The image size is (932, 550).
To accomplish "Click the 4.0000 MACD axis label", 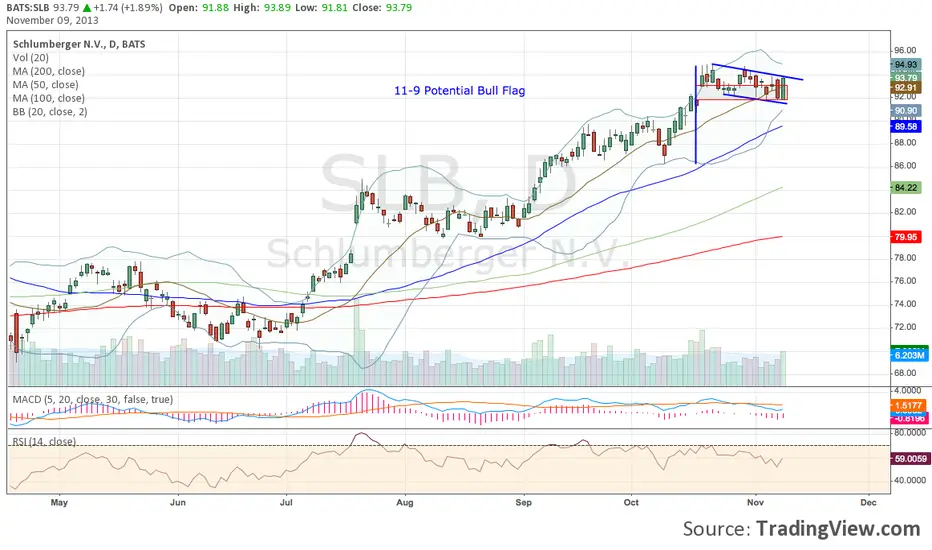I will pyautogui.click(x=908, y=390).
